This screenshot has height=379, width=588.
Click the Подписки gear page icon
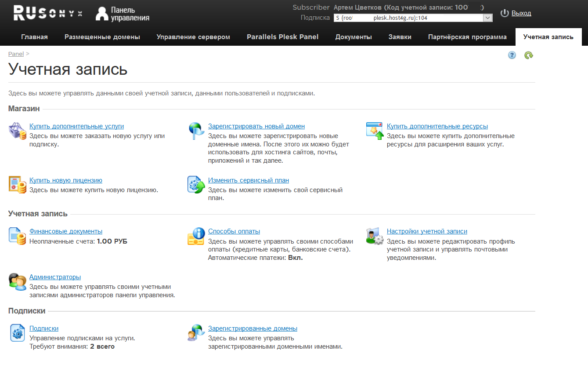tap(18, 333)
